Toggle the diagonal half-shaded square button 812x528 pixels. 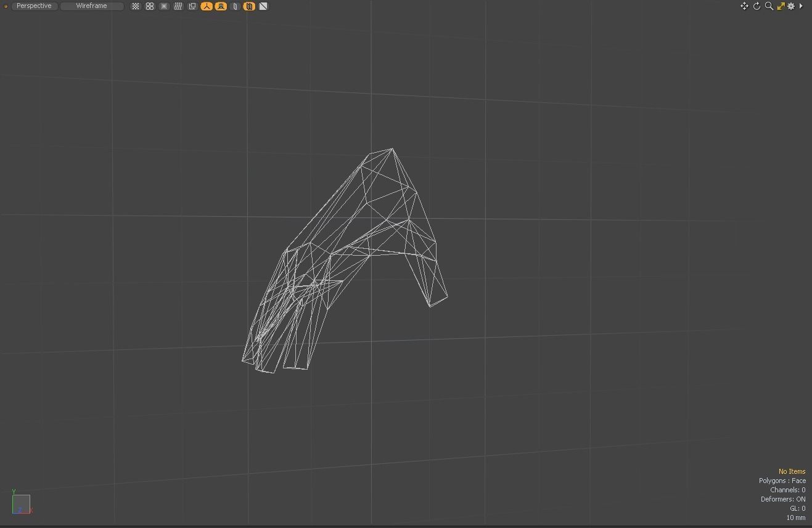[x=263, y=6]
